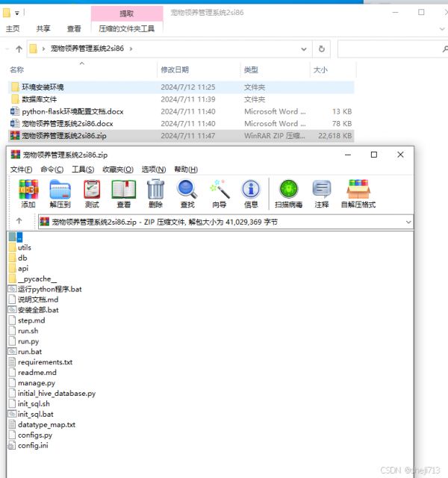Screen dimensions: 448x478
Task: Click the Explorer search magnifier icon
Action: (445, 49)
